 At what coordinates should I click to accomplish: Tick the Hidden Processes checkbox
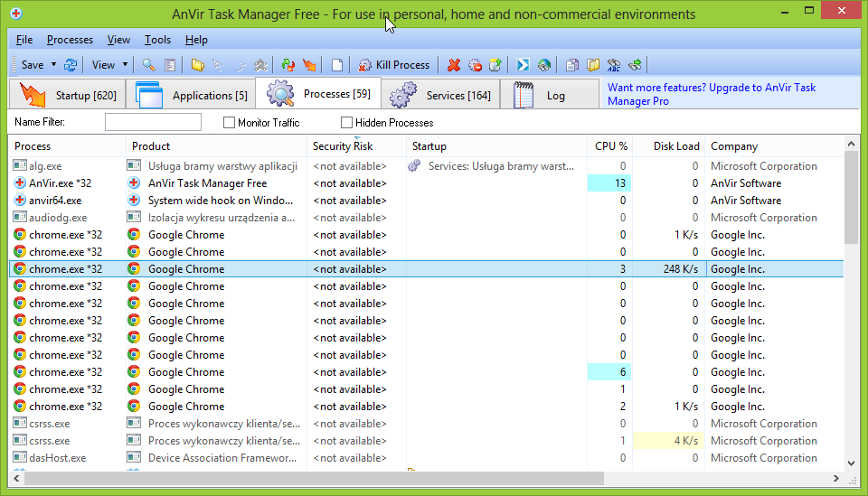click(x=346, y=123)
